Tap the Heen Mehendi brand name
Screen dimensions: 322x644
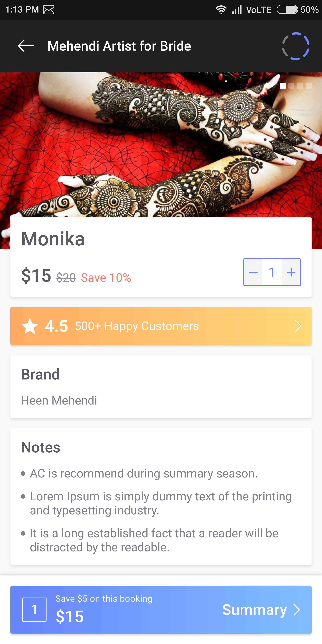[59, 400]
